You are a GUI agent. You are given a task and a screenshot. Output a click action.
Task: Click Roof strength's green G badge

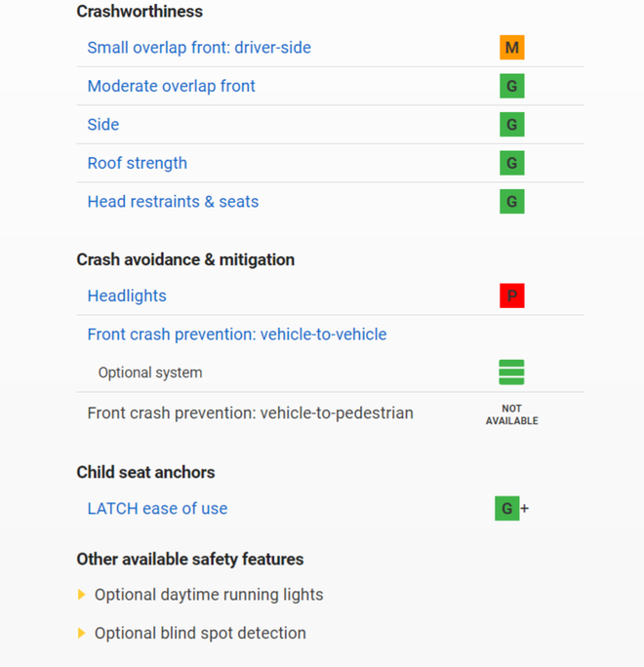pos(511,163)
